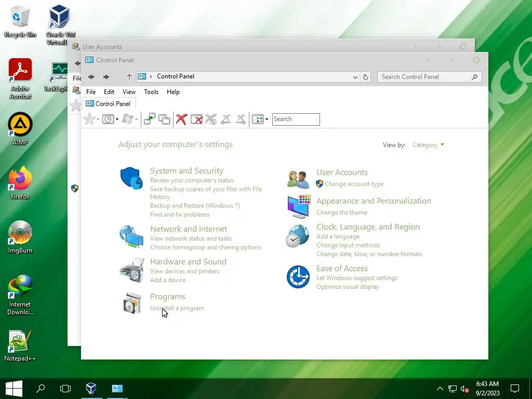Click the favorites star toolbar icon
532x399 pixels.
click(89, 119)
